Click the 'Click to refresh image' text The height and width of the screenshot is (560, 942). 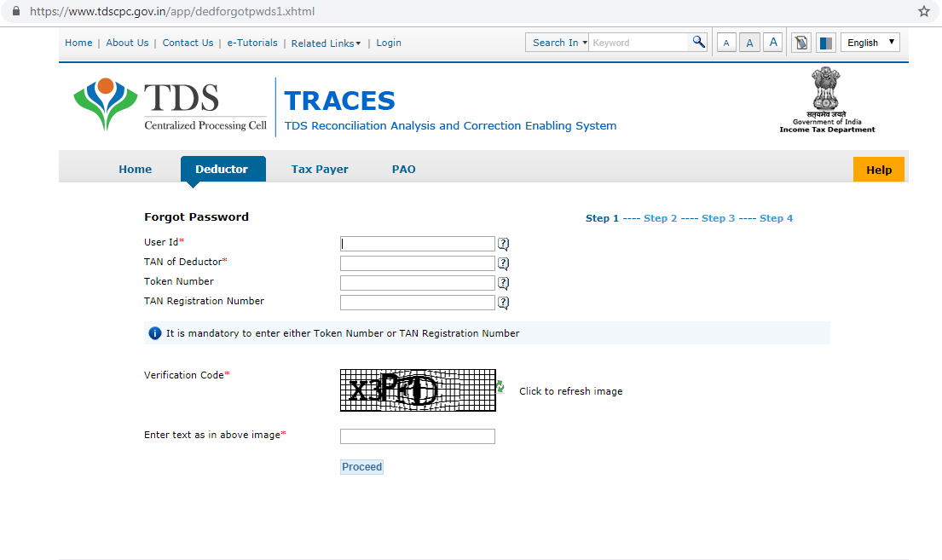tap(570, 391)
